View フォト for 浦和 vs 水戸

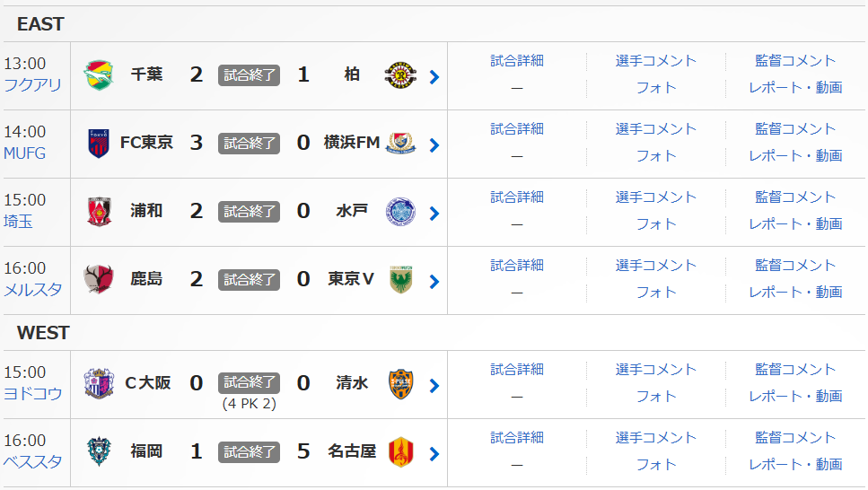[656, 224]
